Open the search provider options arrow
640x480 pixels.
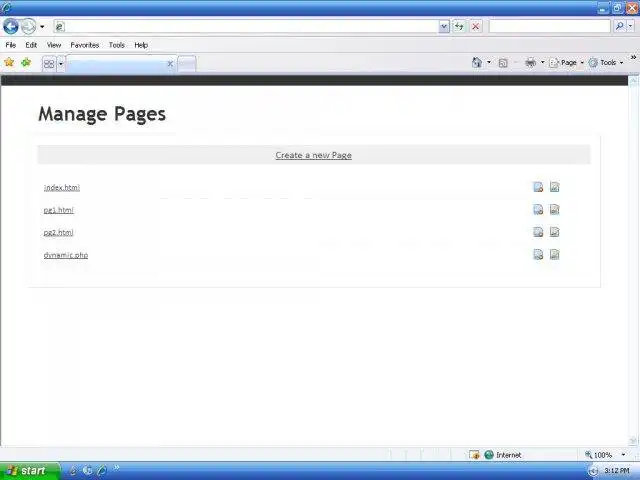[x=631, y=27]
